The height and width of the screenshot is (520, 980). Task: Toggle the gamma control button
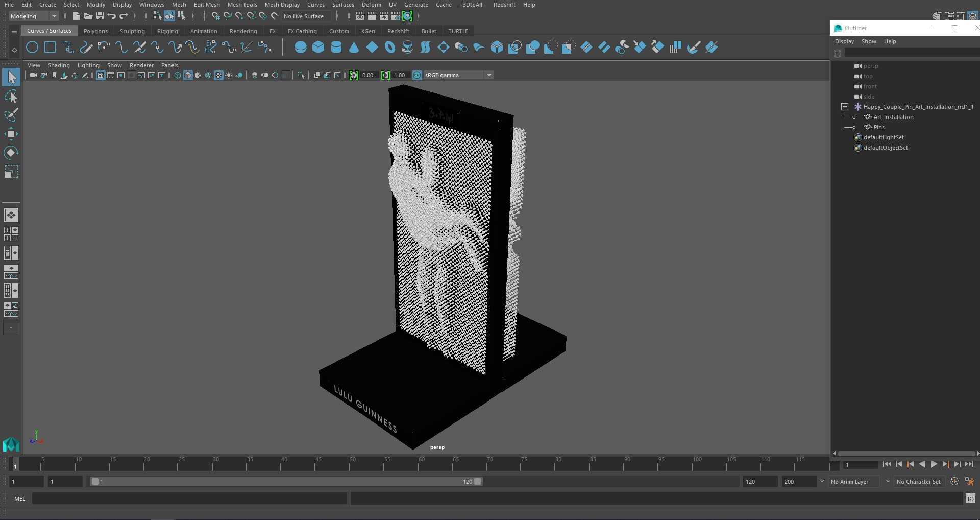point(385,75)
